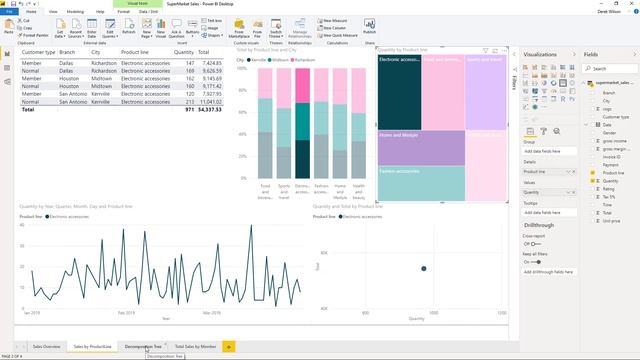Publish the report

coord(369,26)
